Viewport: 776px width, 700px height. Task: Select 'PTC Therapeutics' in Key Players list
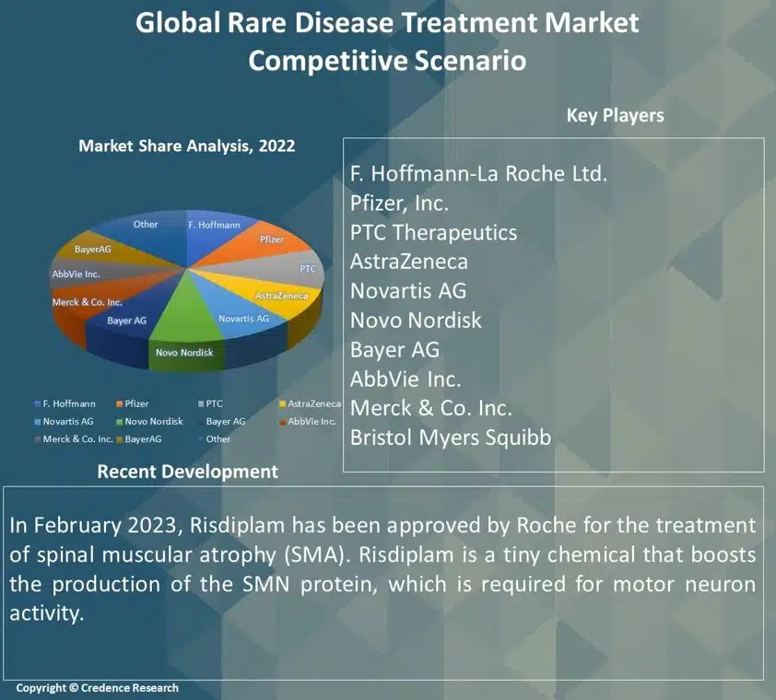click(x=433, y=232)
